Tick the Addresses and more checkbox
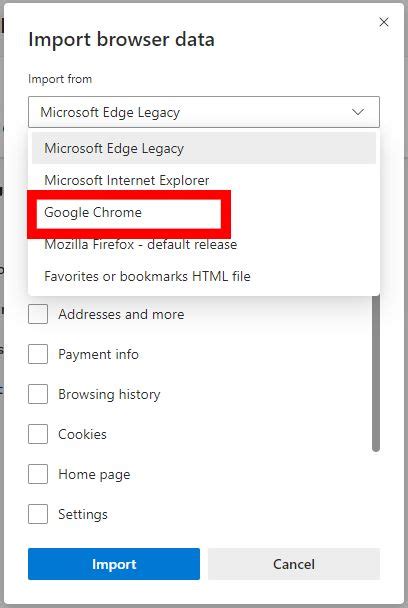The width and height of the screenshot is (408, 608). pos(38,314)
